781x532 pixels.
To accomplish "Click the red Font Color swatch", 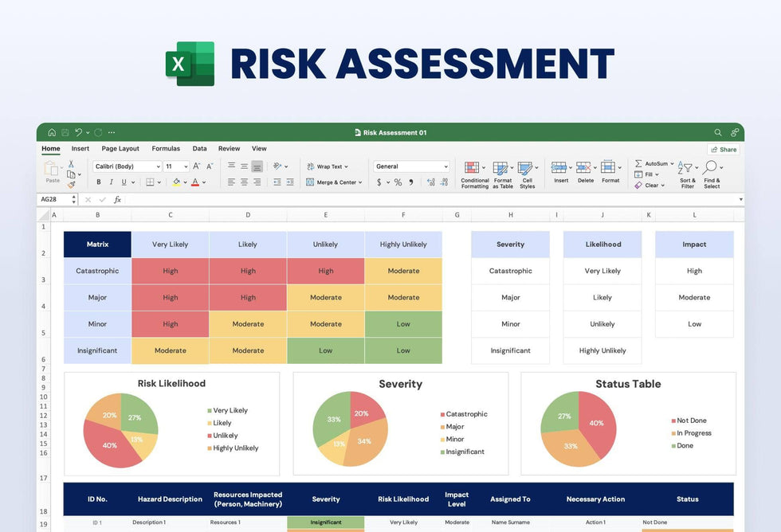I will [x=195, y=182].
